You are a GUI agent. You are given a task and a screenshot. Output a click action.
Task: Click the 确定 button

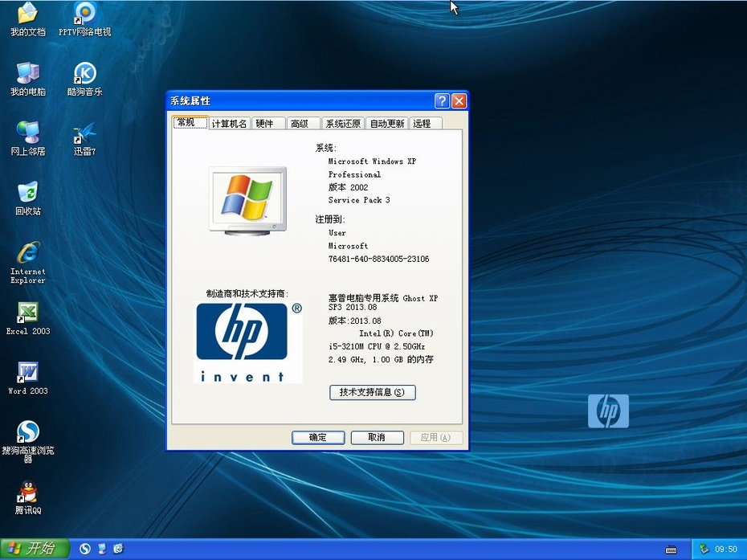click(318, 438)
